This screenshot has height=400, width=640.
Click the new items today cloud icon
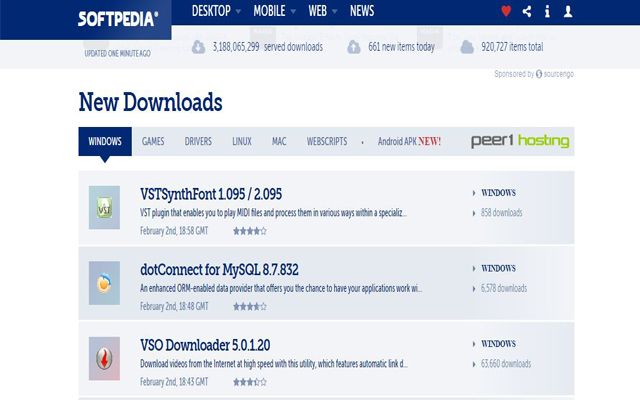[x=354, y=47]
